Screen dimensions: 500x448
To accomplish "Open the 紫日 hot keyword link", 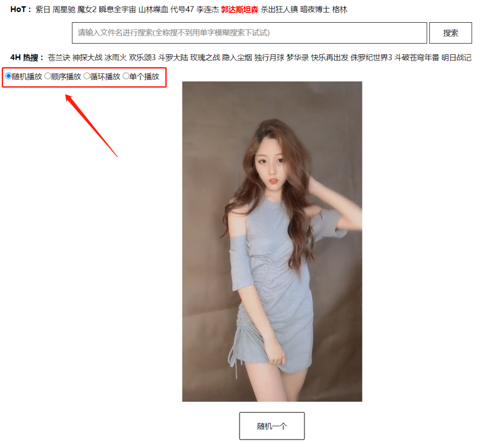I will [43, 10].
